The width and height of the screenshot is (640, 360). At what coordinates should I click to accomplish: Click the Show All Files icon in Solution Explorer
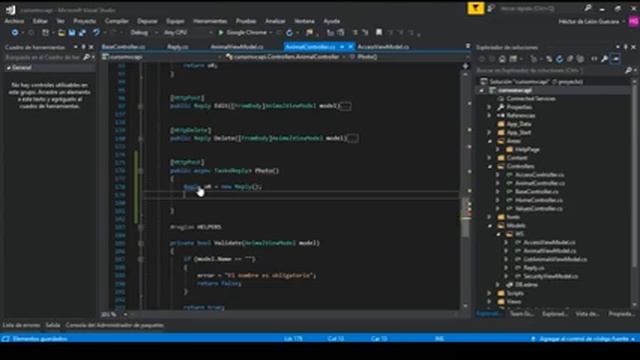tap(580, 59)
